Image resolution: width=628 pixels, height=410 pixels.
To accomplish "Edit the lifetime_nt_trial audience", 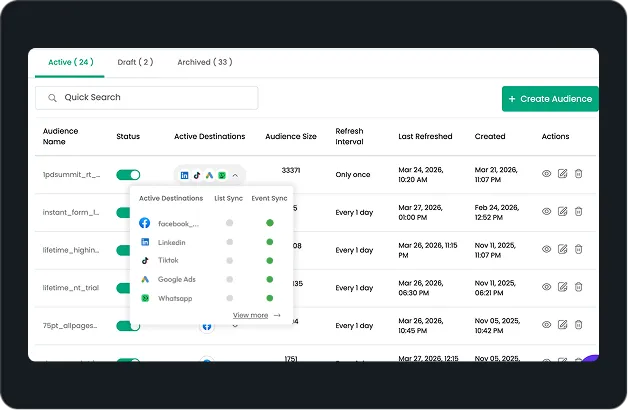I will [x=562, y=287].
